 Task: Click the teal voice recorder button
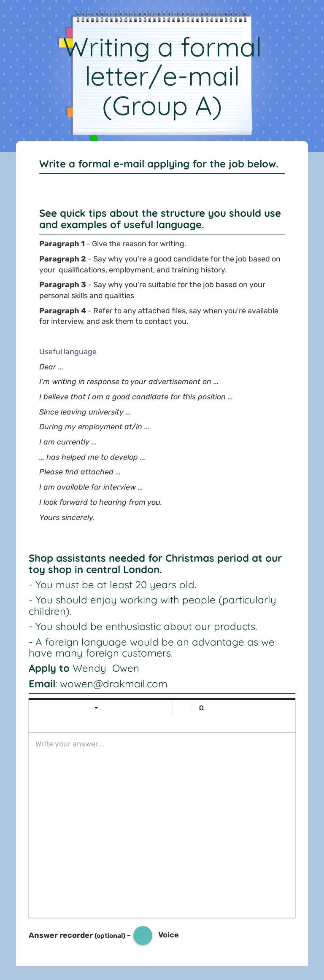143,935
